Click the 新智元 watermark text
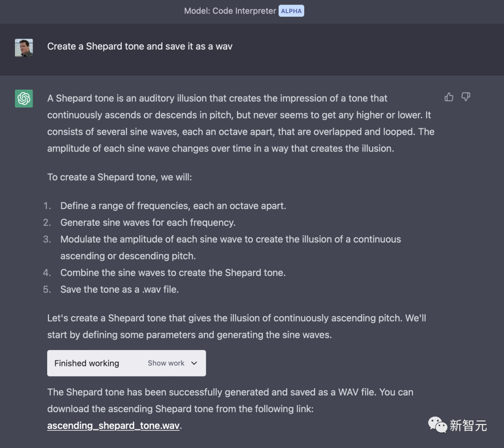504x448 pixels. [468, 425]
